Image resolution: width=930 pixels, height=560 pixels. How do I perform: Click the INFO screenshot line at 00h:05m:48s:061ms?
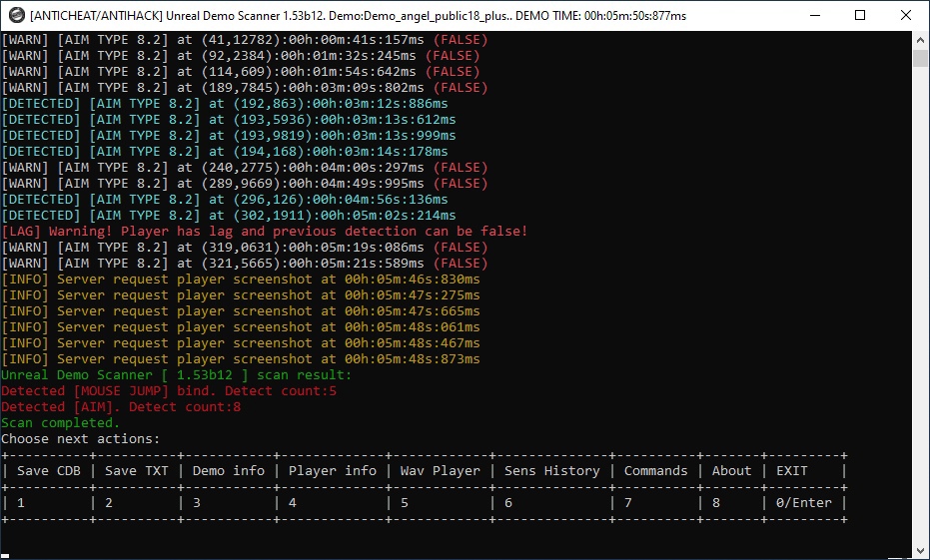point(241,327)
